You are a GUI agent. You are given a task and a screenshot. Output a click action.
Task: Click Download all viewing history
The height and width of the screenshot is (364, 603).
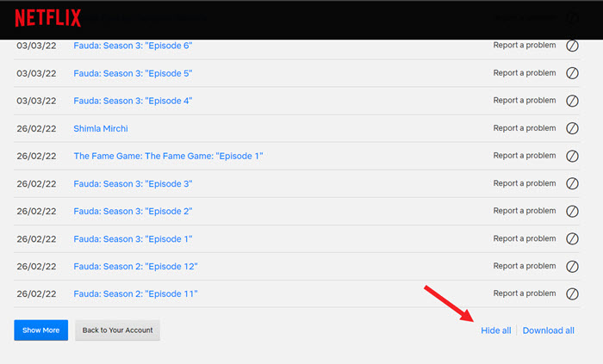(x=548, y=330)
